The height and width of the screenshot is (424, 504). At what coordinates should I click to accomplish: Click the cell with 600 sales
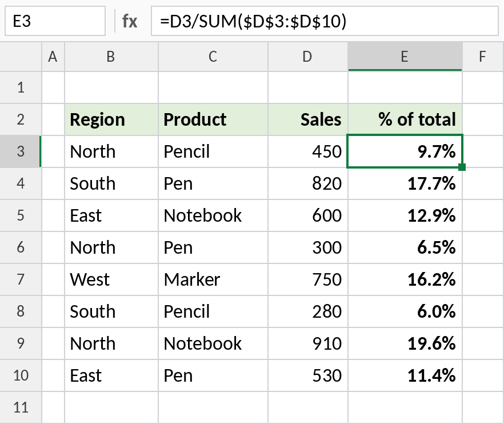click(307, 215)
